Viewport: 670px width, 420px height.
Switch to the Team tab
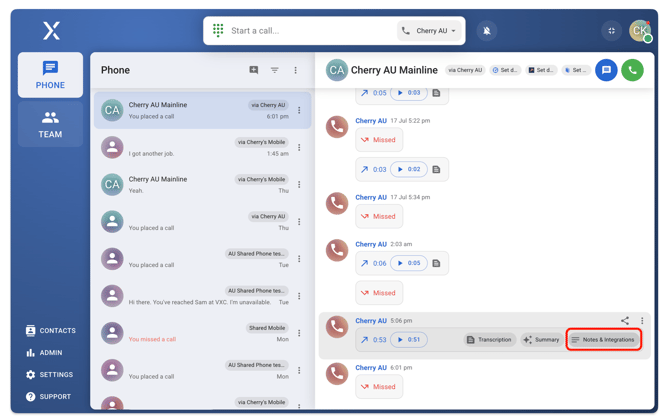pyautogui.click(x=50, y=124)
